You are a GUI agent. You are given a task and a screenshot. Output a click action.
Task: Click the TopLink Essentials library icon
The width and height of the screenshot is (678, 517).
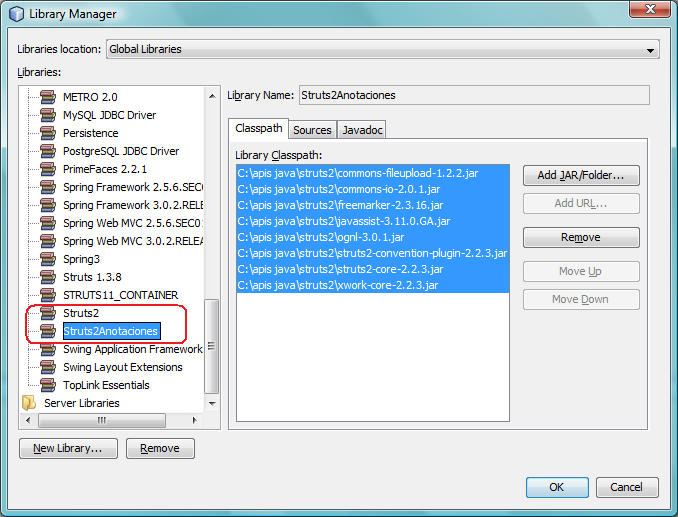coord(48,385)
